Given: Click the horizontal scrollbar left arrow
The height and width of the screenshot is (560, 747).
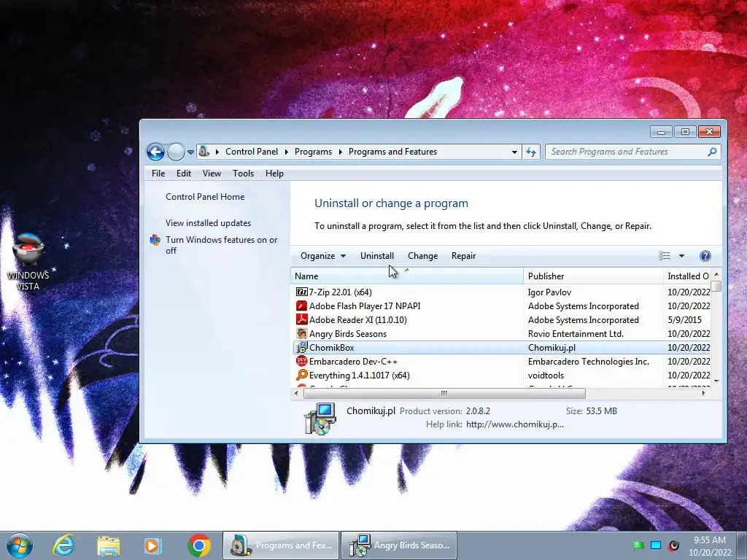Looking at the screenshot, I should 296,393.
